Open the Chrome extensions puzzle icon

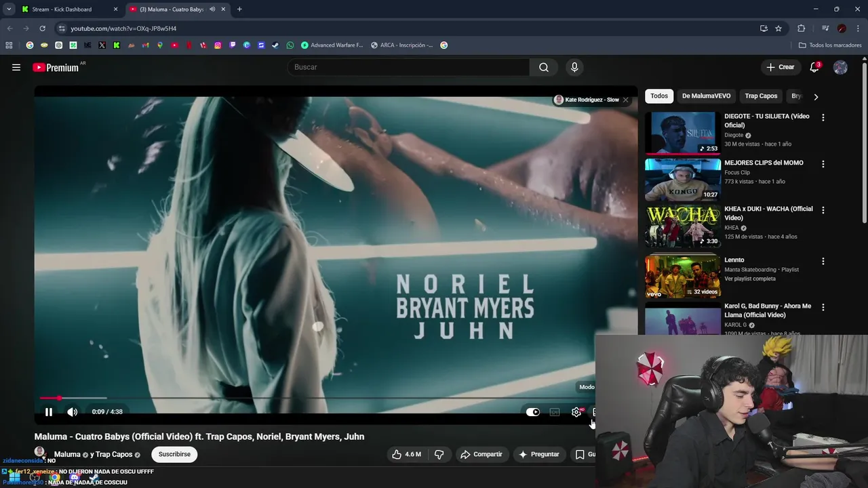click(801, 28)
